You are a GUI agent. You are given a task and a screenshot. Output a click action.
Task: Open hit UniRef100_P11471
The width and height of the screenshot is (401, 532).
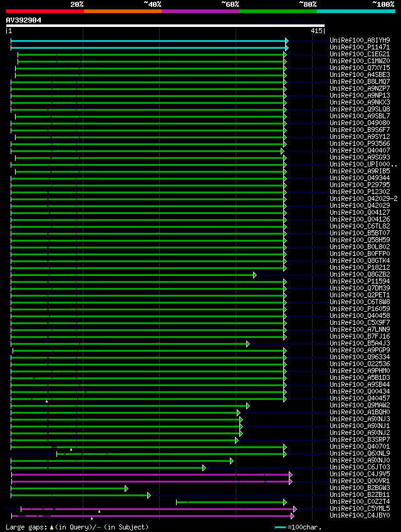tap(360, 47)
